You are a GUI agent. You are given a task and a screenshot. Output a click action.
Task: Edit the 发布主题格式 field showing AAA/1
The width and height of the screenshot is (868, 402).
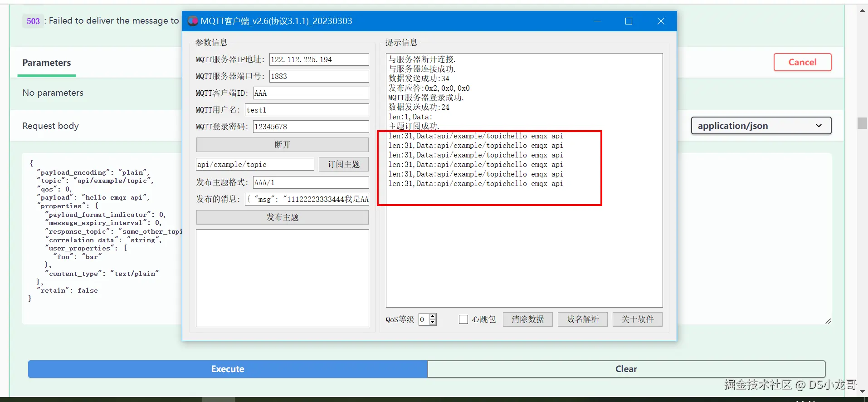(x=311, y=182)
